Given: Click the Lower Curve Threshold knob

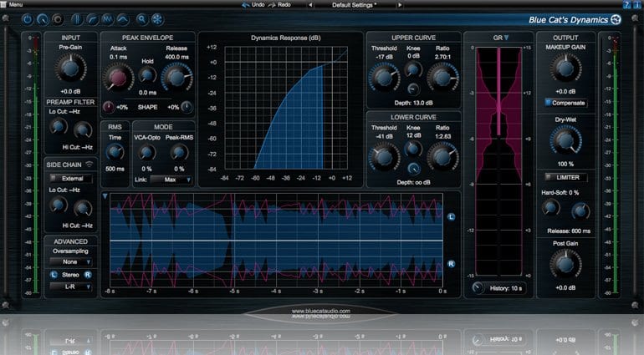Looking at the screenshot, I should (x=384, y=157).
